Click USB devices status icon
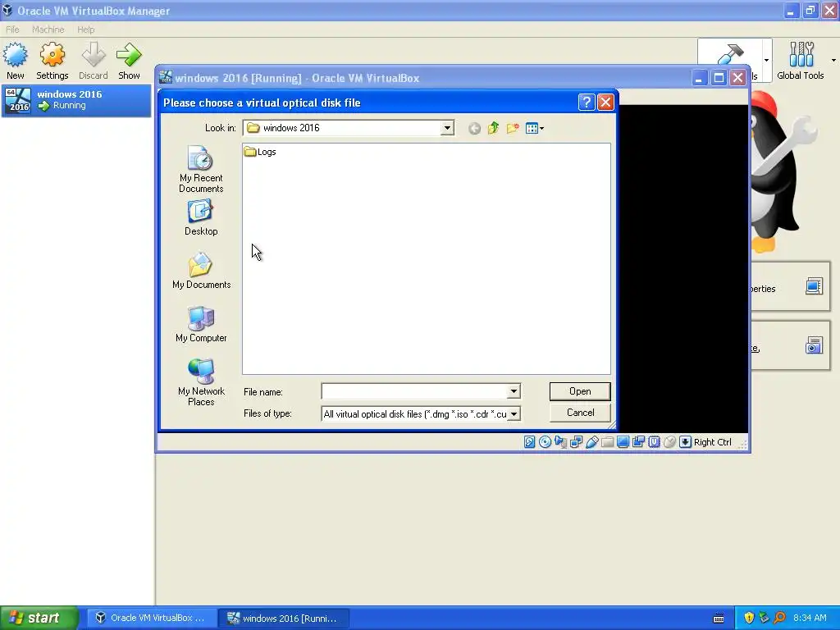 (x=591, y=442)
